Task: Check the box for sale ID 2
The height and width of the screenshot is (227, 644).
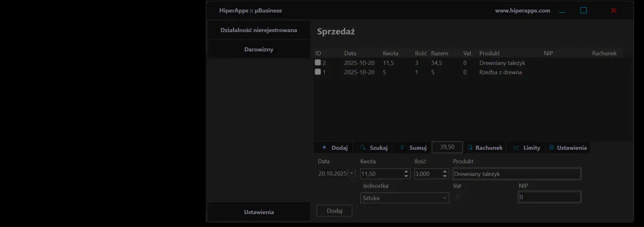Action: 318,62
